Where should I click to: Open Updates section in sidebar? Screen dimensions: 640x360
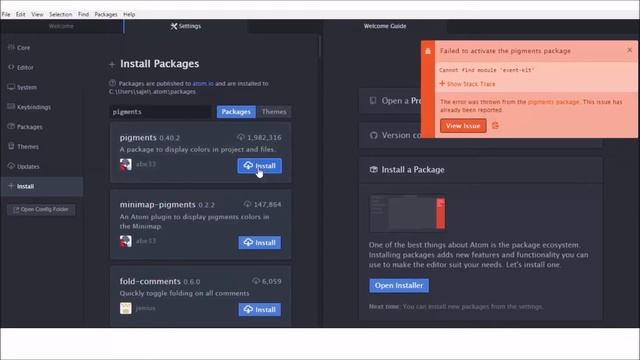tap(28, 167)
